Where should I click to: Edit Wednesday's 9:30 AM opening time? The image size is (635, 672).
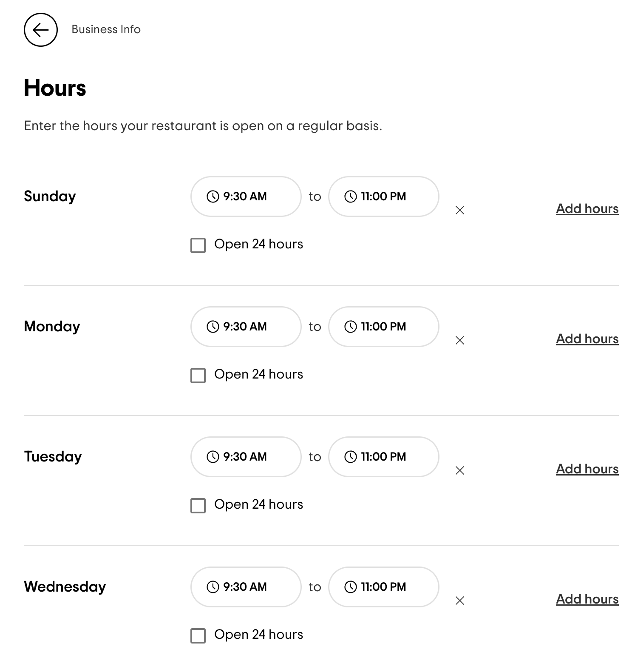pos(246,587)
